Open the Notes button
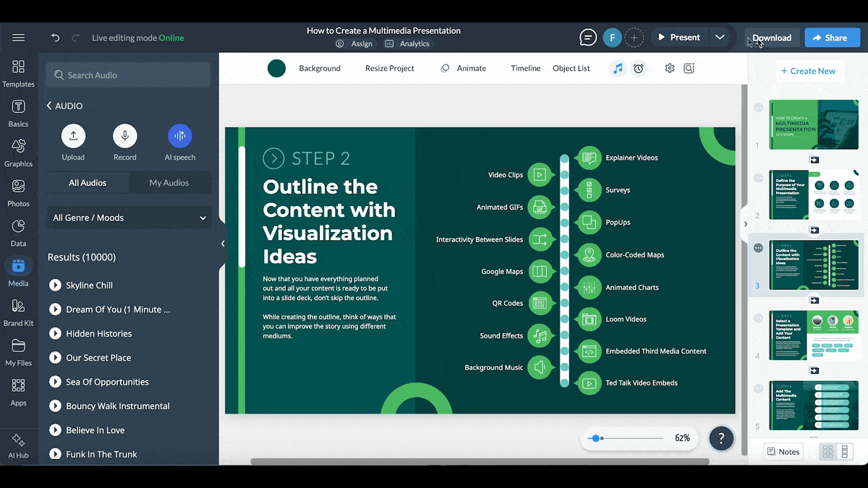Viewport: 868px width, 488px height. pos(783,452)
